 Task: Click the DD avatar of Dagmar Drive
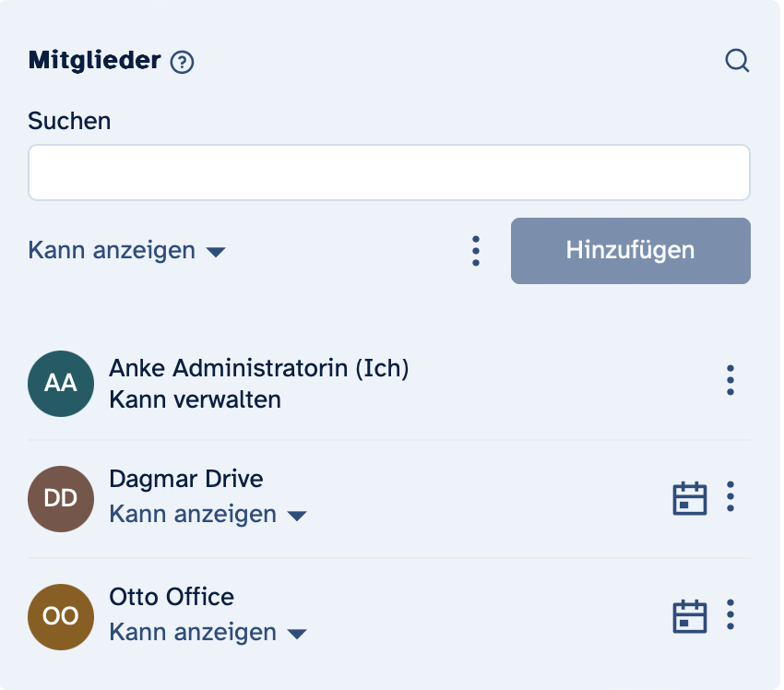61,499
